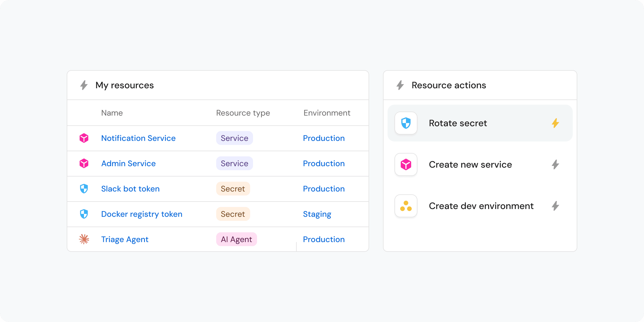The width and height of the screenshot is (644, 322).
Task: Open the Triage Agent link
Action: pos(125,239)
